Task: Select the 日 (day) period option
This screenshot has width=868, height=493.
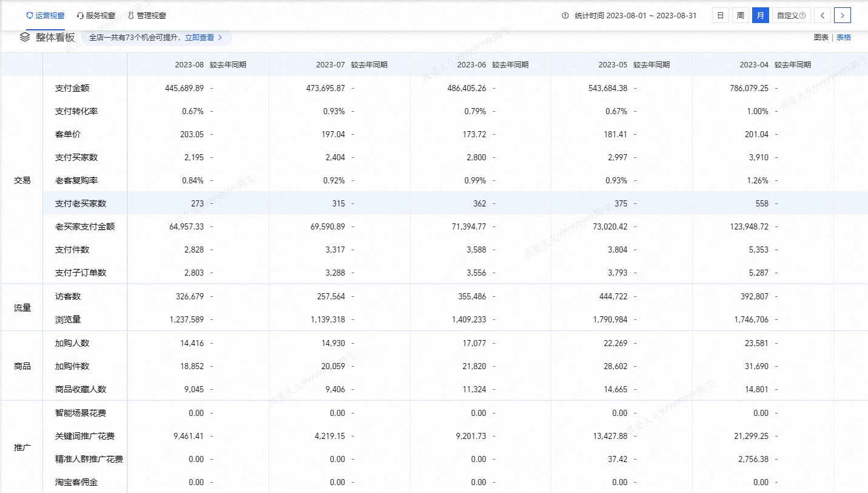Action: click(720, 16)
